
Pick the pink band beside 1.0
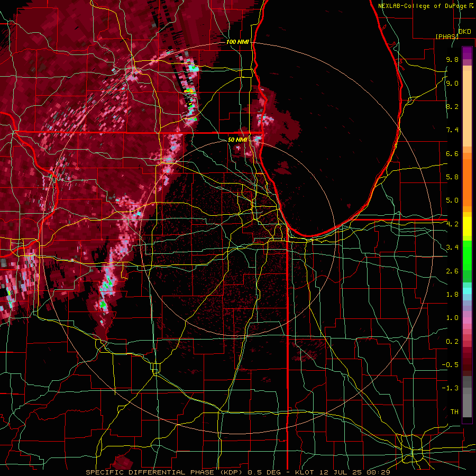(x=467, y=321)
